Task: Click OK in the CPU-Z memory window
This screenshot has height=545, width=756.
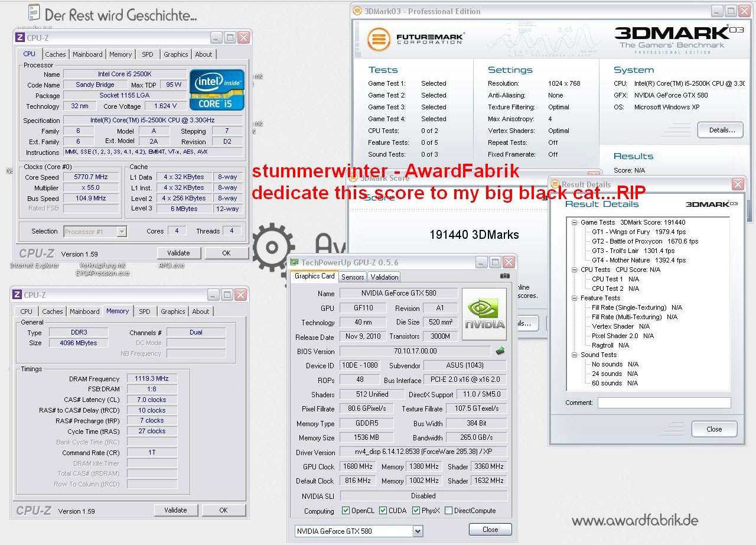Action: coord(223,510)
